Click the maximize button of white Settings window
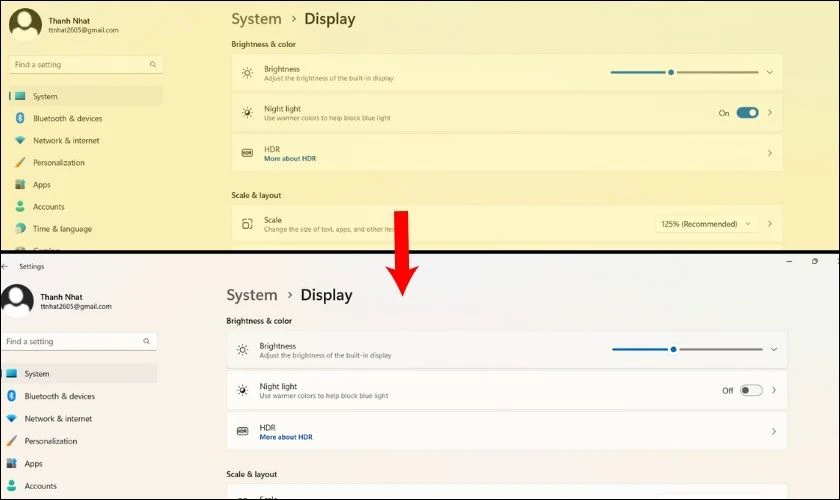 (815, 262)
